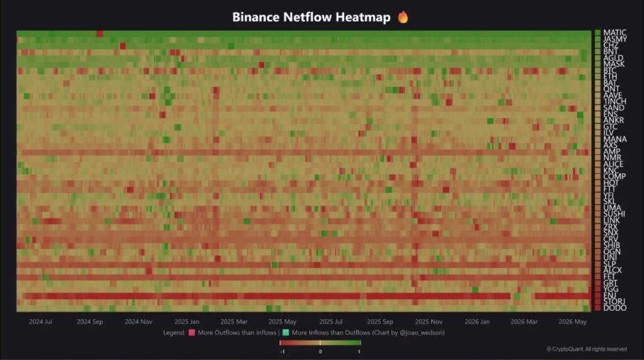Screen dimensions: 644x360
Task: Click the OGN row label
Action: tap(612, 252)
